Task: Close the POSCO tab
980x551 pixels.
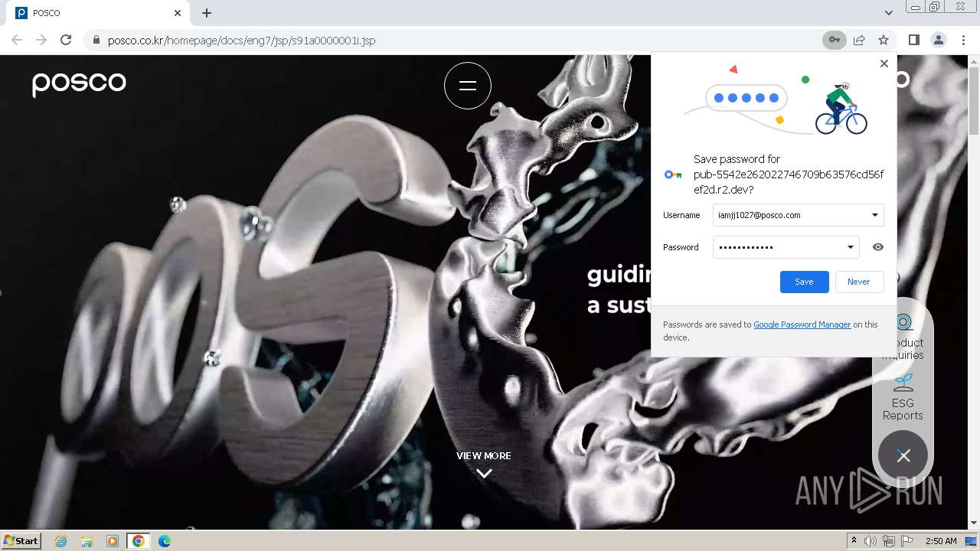Action: [x=178, y=13]
